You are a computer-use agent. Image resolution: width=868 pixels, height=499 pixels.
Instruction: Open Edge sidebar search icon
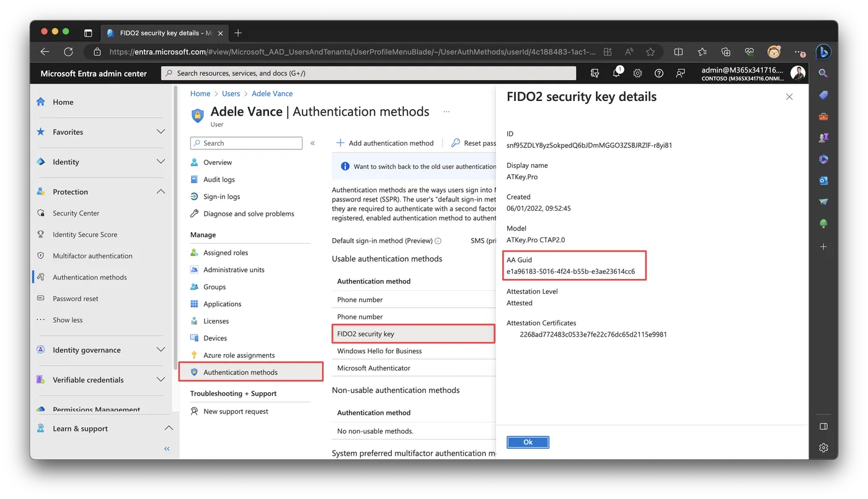pos(823,73)
